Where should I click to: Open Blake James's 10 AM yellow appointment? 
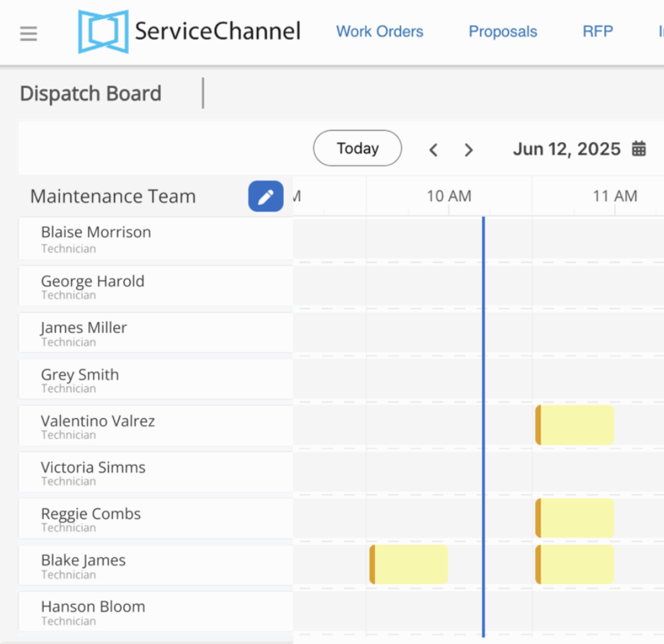pyautogui.click(x=408, y=564)
